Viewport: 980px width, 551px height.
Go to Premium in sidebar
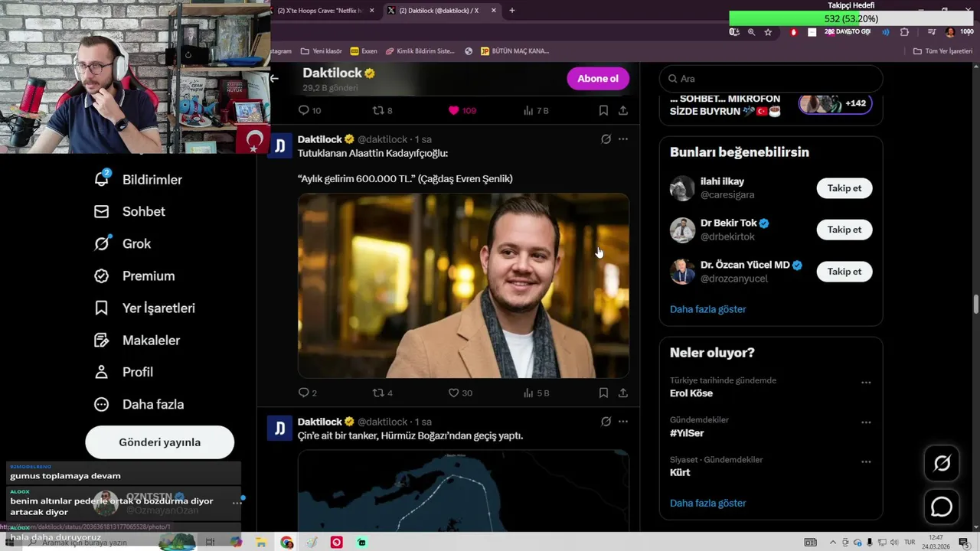point(134,275)
